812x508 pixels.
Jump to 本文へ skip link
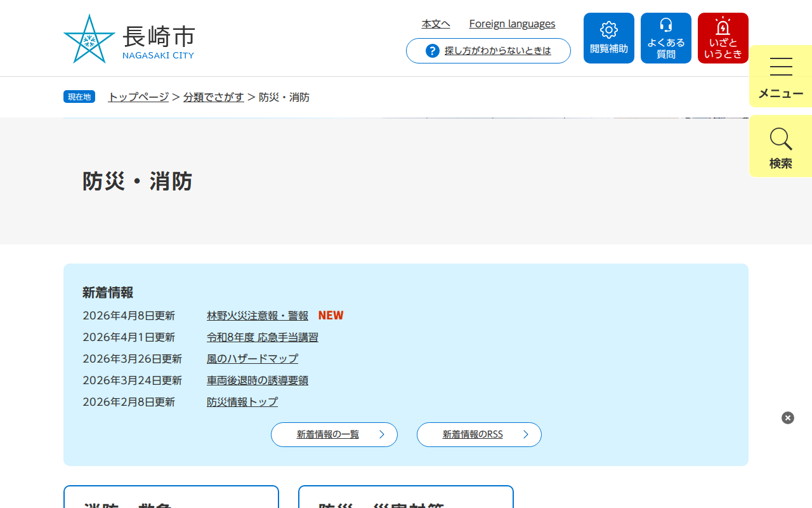coord(436,24)
